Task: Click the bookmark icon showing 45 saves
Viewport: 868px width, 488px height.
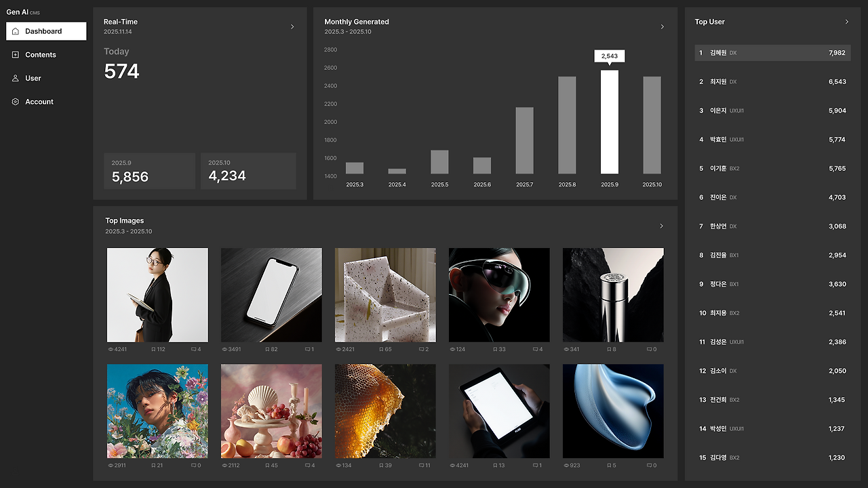Action: tap(267, 466)
